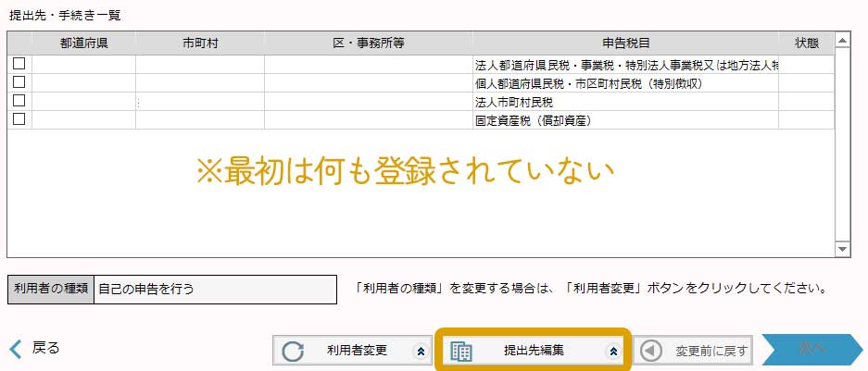Click the left chevron icon beside 戻る
The image size is (868, 371).
pos(16,349)
